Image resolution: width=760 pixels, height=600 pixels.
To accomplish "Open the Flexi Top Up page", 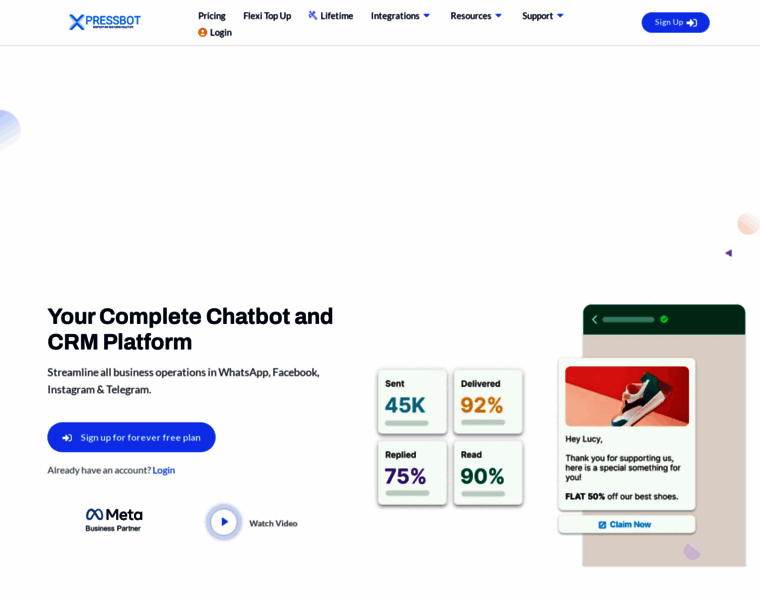I will [267, 16].
